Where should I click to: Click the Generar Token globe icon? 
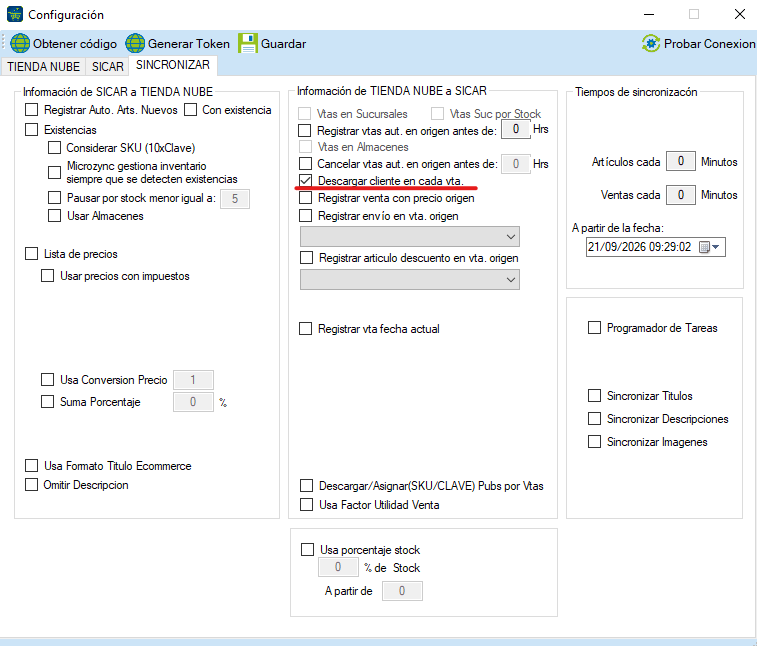pos(135,43)
